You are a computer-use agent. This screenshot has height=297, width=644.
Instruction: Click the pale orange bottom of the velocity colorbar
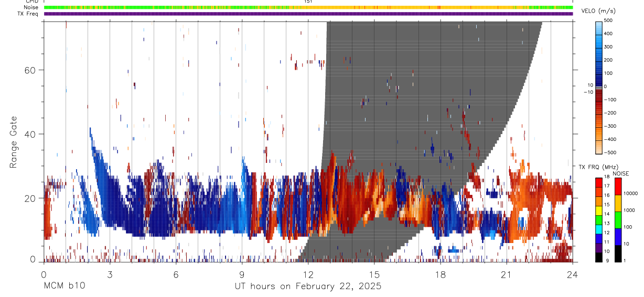click(x=599, y=147)
